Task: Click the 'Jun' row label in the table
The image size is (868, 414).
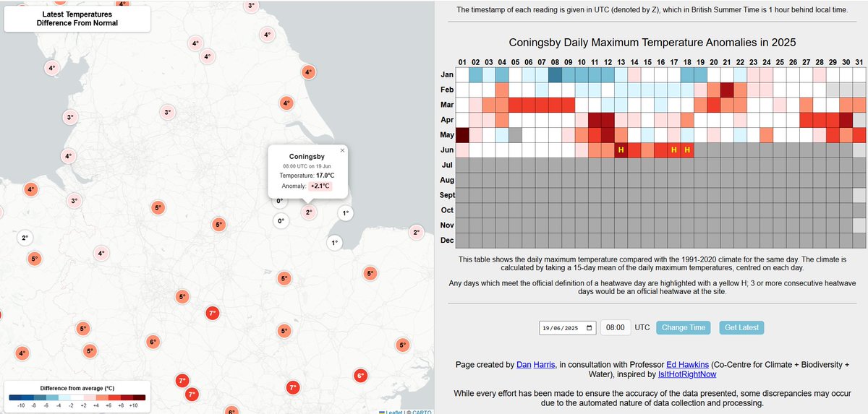Action: coord(447,150)
